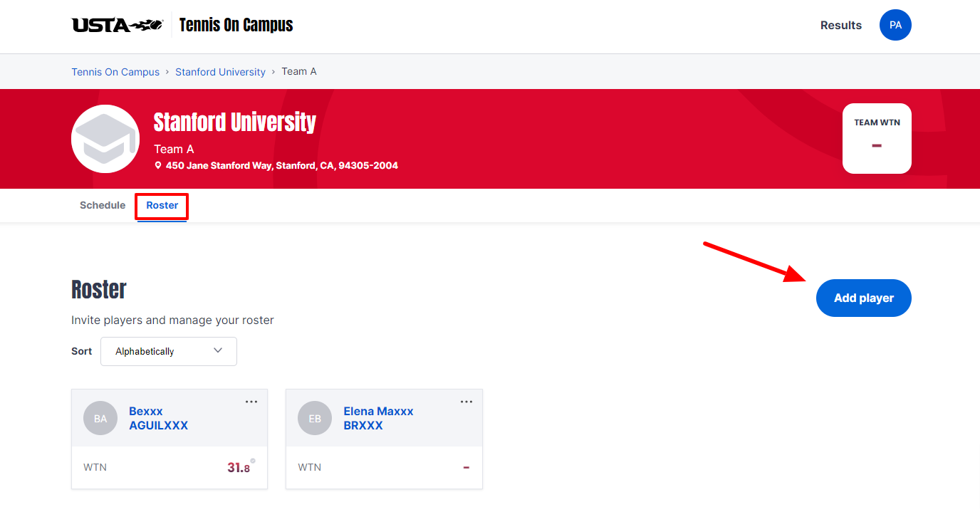Click the Team A breadcrumb text
980x527 pixels.
pyautogui.click(x=299, y=71)
